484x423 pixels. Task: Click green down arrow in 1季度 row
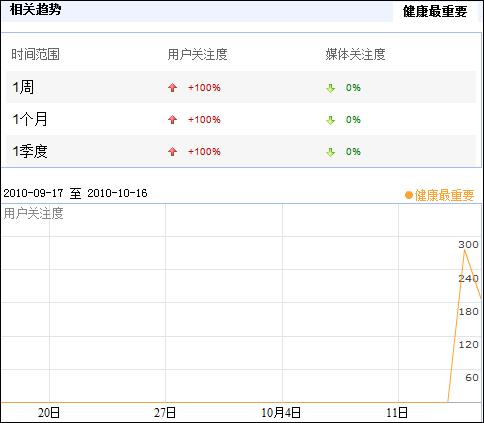[x=330, y=152]
